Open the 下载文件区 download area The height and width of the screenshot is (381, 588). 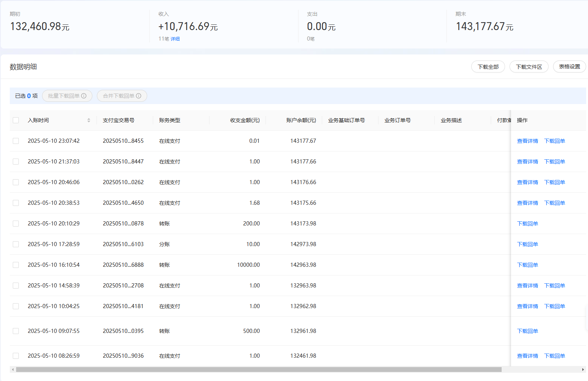point(529,67)
